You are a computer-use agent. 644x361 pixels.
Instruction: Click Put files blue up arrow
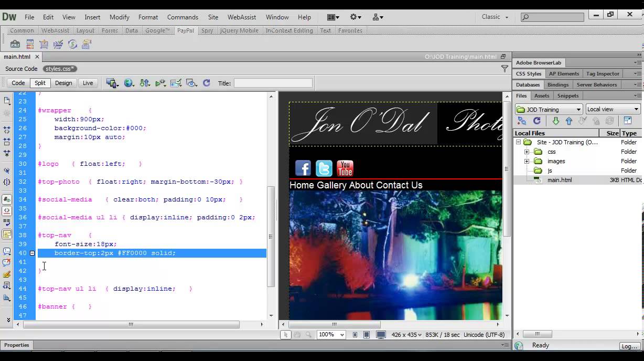point(569,121)
